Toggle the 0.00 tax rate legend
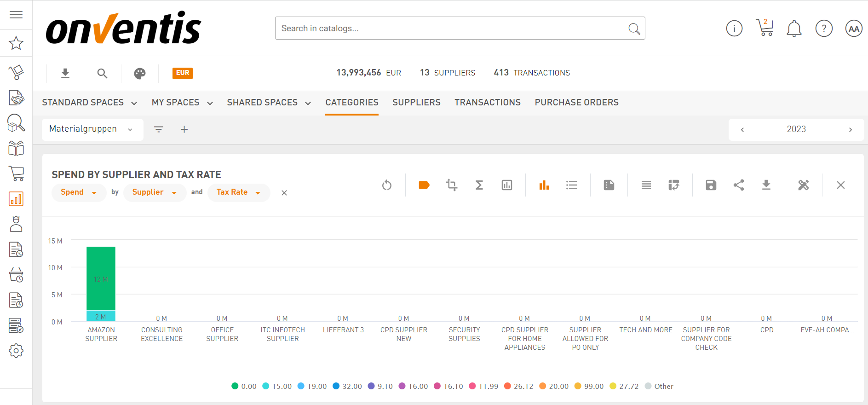868x405 pixels. click(x=244, y=386)
